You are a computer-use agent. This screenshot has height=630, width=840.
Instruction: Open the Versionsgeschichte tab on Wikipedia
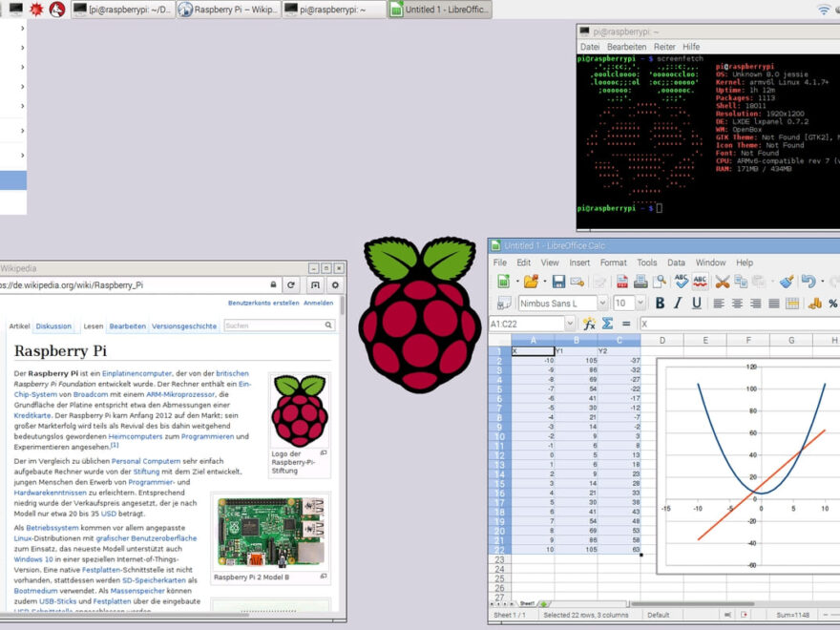pos(184,325)
